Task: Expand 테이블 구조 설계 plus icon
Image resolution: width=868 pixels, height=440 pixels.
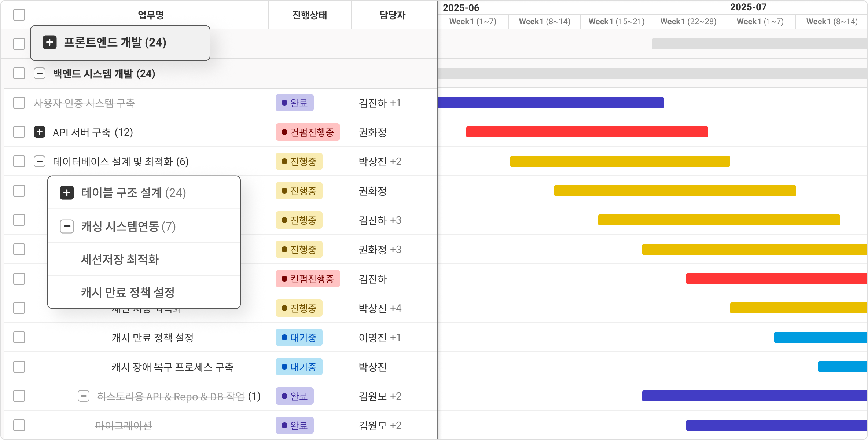Action: 67,193
